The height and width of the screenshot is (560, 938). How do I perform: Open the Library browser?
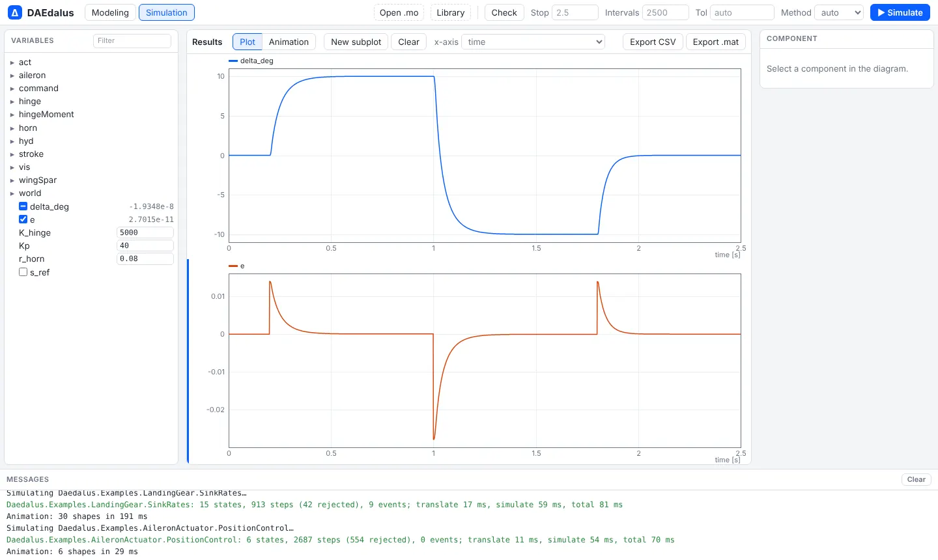451,12
